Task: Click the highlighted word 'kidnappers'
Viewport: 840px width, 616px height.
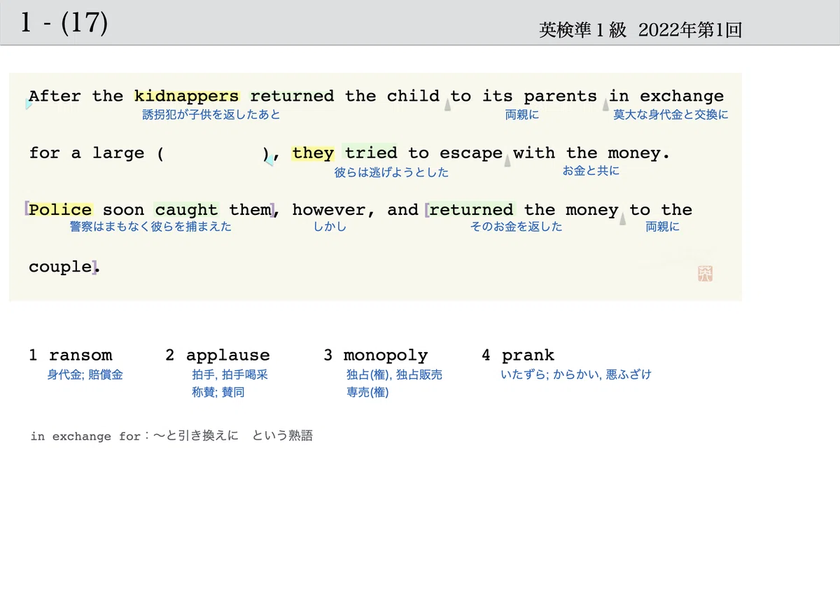Action: click(x=186, y=96)
